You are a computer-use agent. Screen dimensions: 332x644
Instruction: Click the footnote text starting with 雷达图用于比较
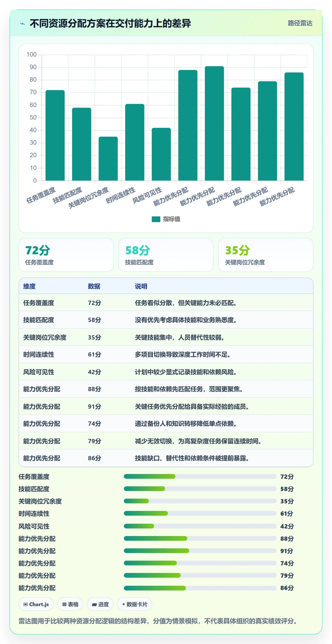[x=159, y=621]
